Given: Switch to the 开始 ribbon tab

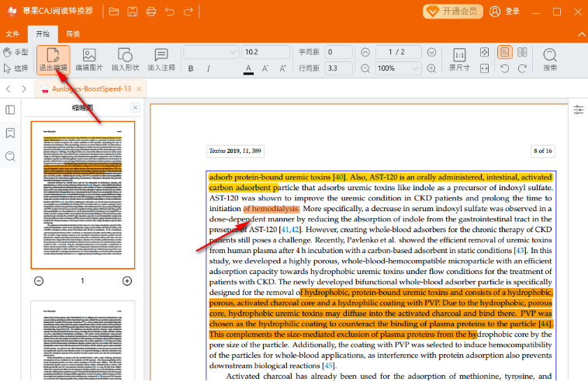Looking at the screenshot, I should (x=43, y=34).
